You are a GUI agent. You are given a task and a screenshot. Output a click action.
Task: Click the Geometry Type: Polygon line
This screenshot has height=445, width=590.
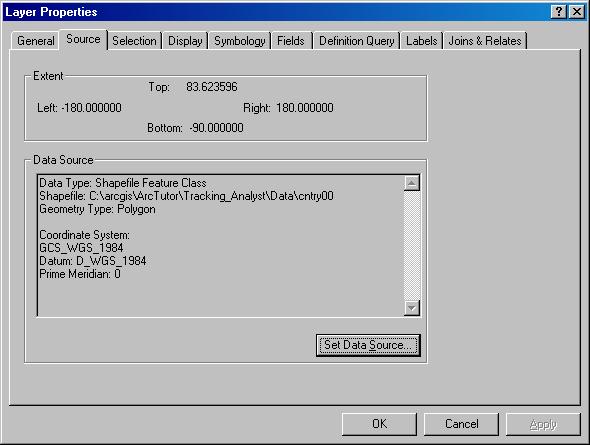(x=97, y=209)
